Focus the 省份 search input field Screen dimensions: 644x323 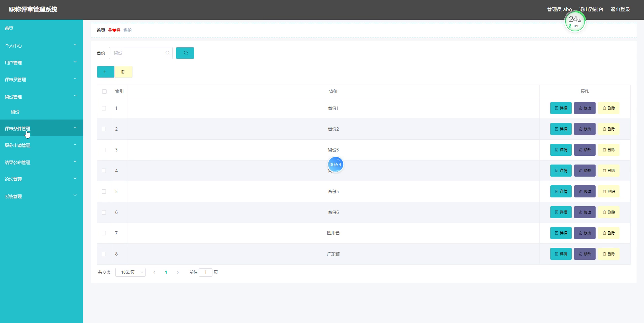pos(140,53)
